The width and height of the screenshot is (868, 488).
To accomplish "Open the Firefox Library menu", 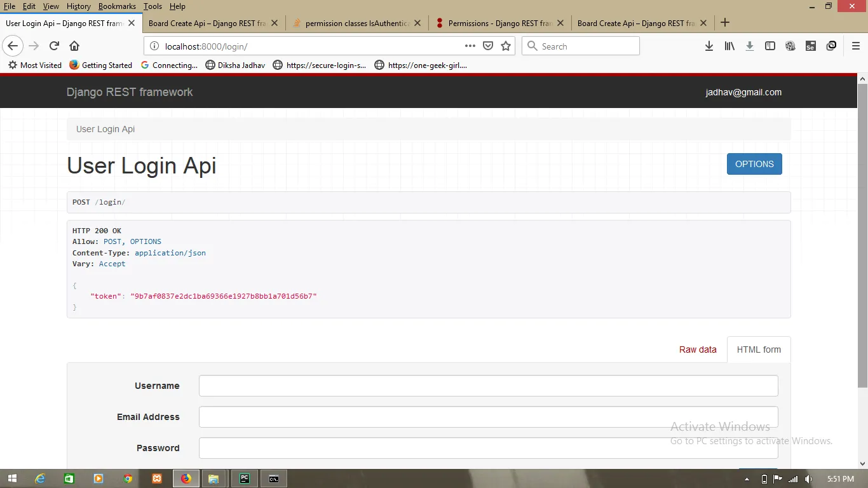I will pyautogui.click(x=729, y=46).
